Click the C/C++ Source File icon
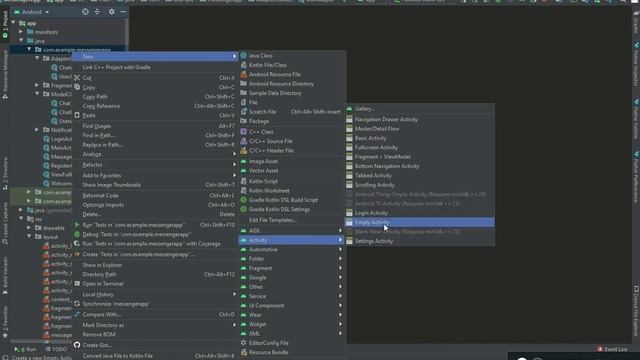The height and width of the screenshot is (360, 640). tap(244, 141)
